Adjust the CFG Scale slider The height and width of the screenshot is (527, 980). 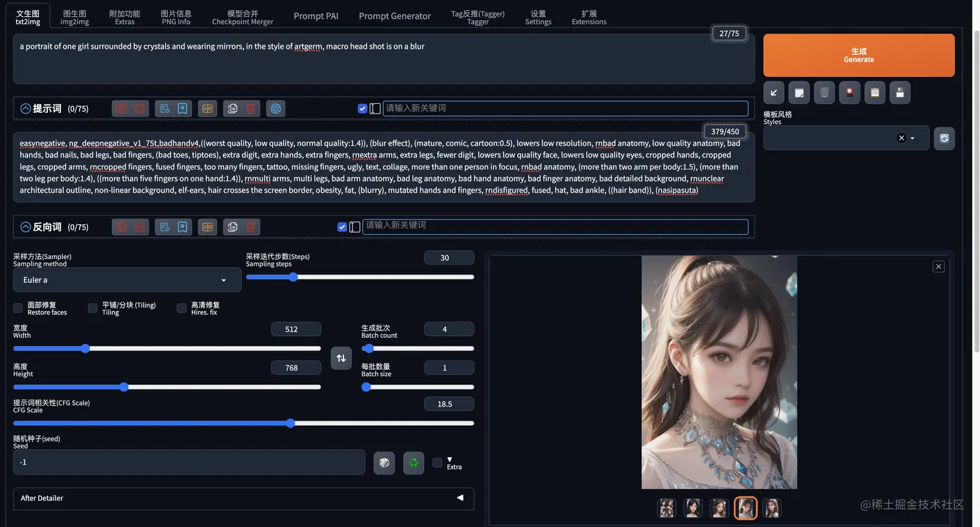click(x=244, y=423)
